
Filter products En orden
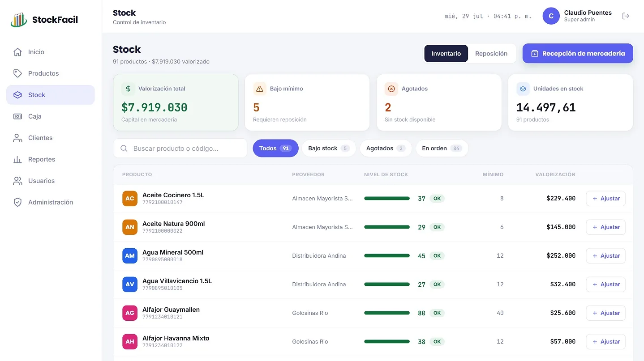coord(442,148)
